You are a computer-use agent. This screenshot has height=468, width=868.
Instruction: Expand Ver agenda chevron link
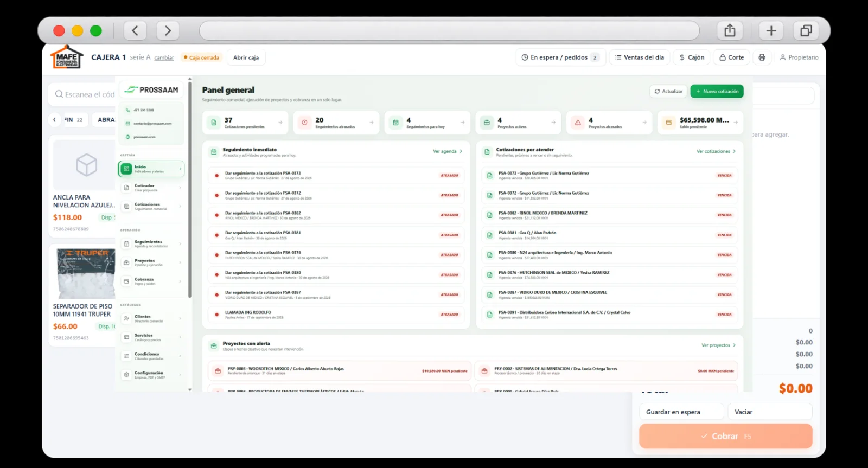click(448, 151)
